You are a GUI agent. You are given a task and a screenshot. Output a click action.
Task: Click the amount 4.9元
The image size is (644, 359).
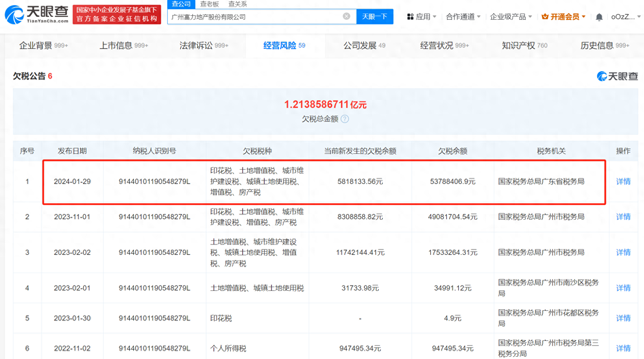(453, 318)
